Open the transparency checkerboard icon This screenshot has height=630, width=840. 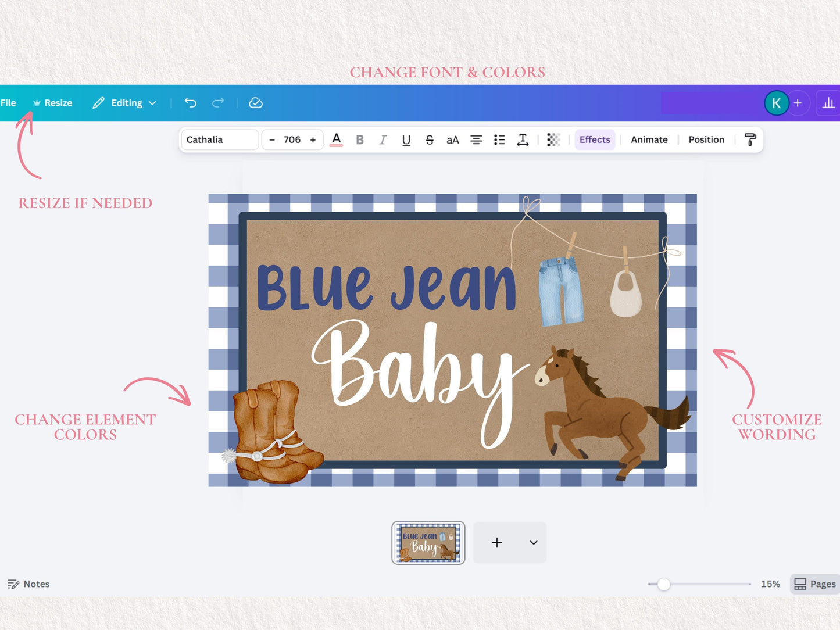(553, 139)
